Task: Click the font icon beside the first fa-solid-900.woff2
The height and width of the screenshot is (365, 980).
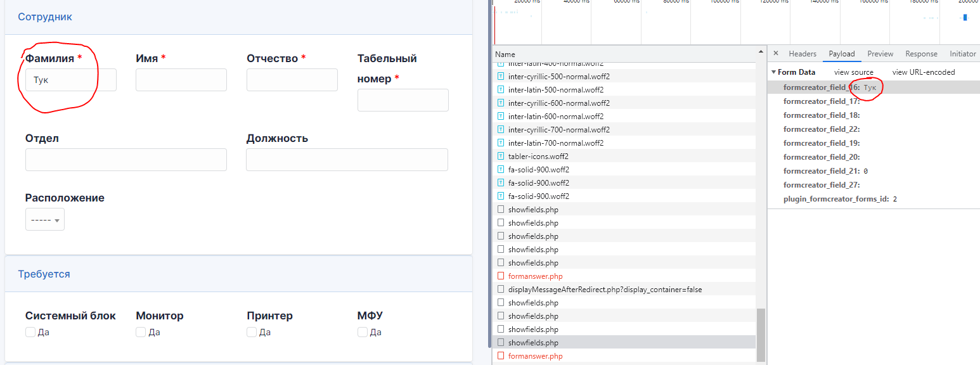Action: [501, 169]
